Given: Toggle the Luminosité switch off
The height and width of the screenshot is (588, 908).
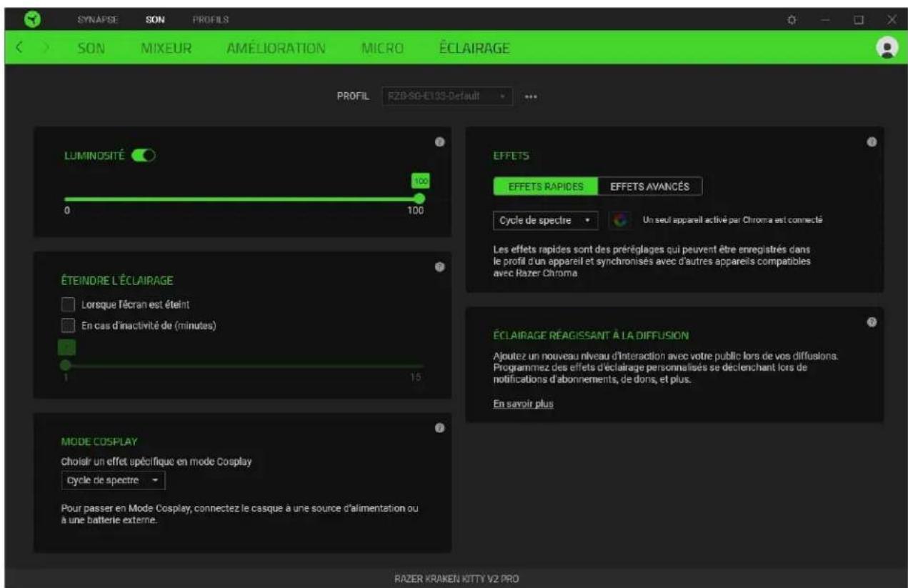Looking at the screenshot, I should tap(144, 156).
